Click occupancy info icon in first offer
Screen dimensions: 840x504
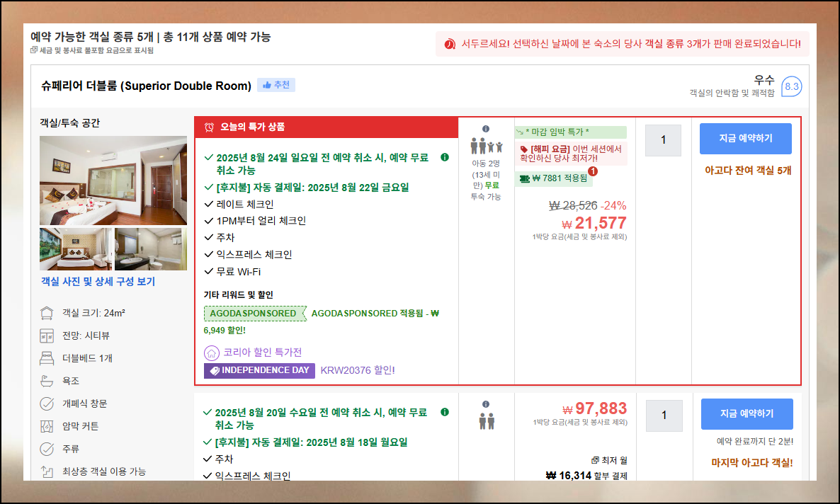tap(486, 129)
